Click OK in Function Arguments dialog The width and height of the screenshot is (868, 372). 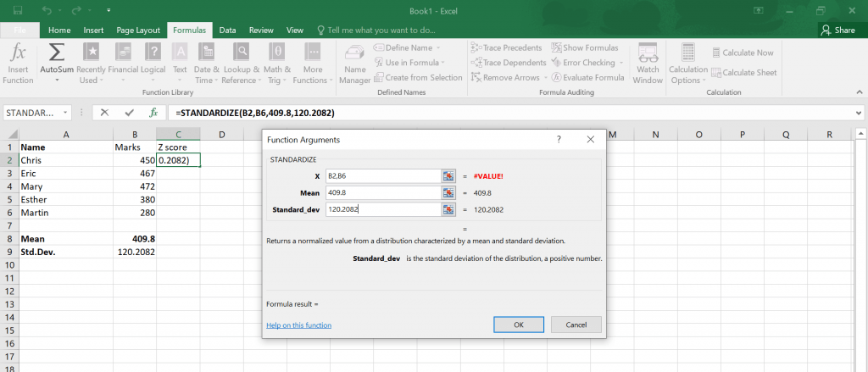[519, 325]
